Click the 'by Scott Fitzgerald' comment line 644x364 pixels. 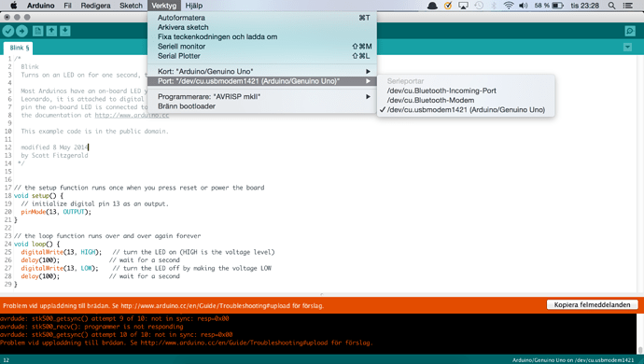(x=54, y=155)
